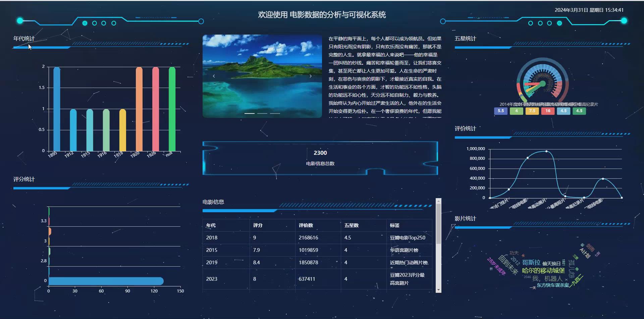Viewport: 644px width, 319px height.
Task: Select the 1895 bar in 年代统计
Action: tap(57, 109)
